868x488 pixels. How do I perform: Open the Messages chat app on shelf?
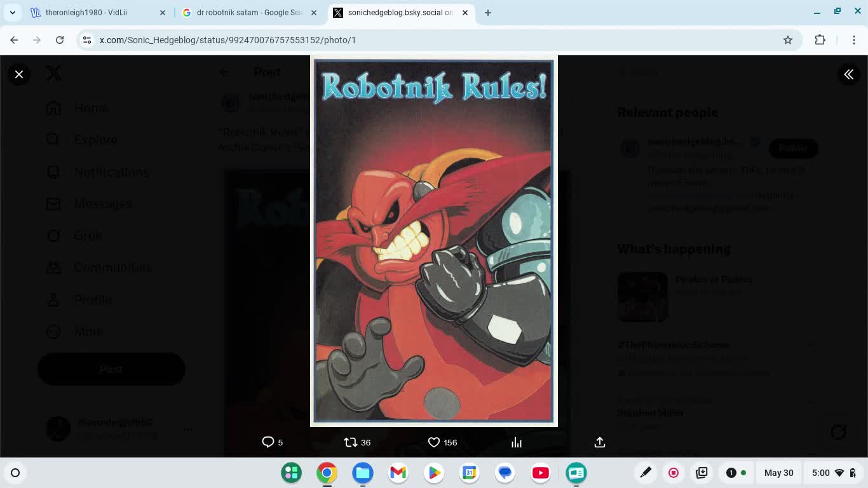pyautogui.click(x=505, y=473)
